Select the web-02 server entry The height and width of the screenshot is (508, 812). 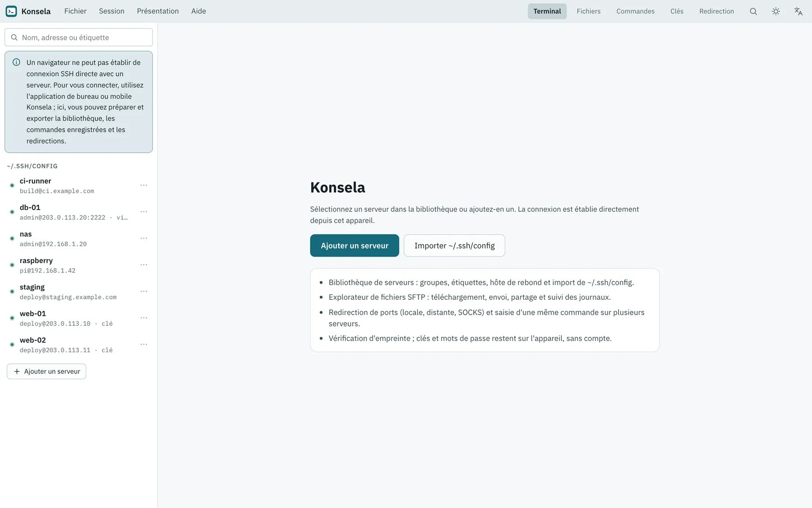78,345
